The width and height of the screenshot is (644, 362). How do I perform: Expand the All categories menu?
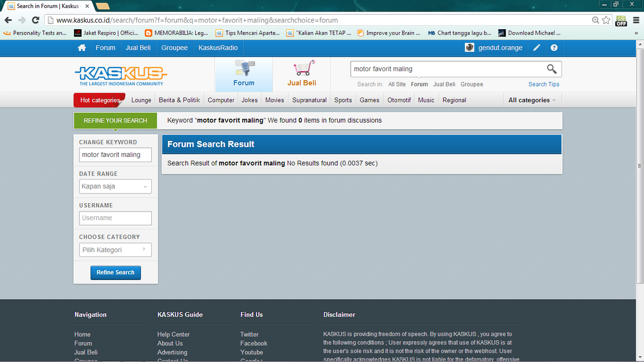pos(532,100)
